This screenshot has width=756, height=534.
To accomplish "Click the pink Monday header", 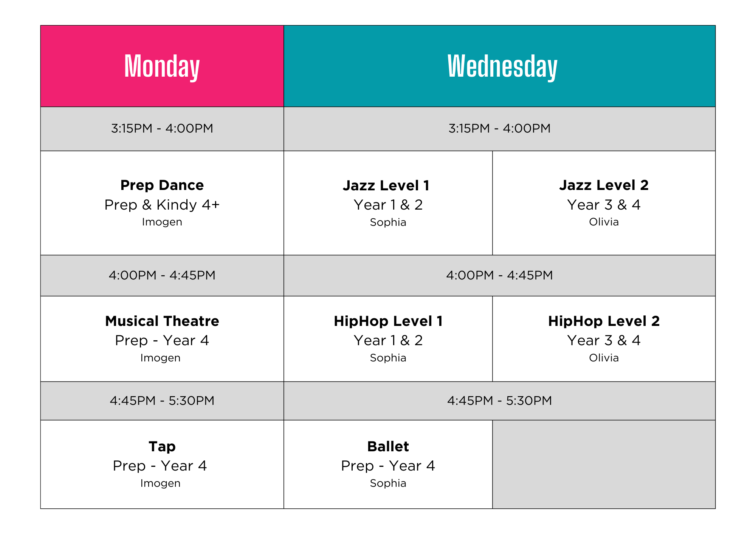I will (x=162, y=66).
